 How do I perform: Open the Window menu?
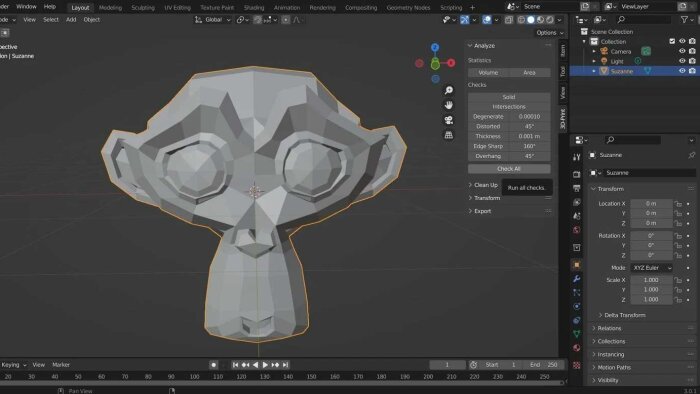pos(26,7)
